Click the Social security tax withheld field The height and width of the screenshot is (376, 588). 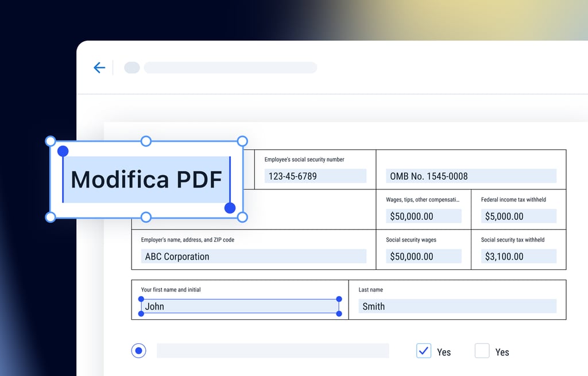pyautogui.click(x=519, y=257)
